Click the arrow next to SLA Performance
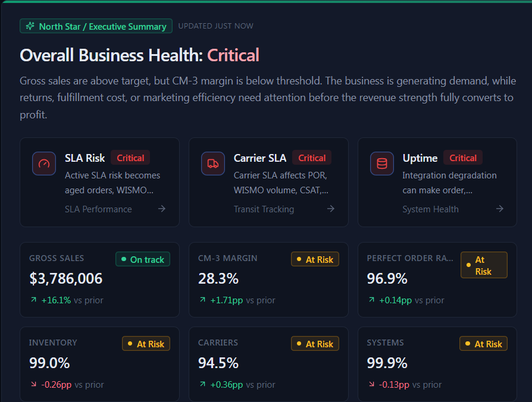 click(x=162, y=209)
